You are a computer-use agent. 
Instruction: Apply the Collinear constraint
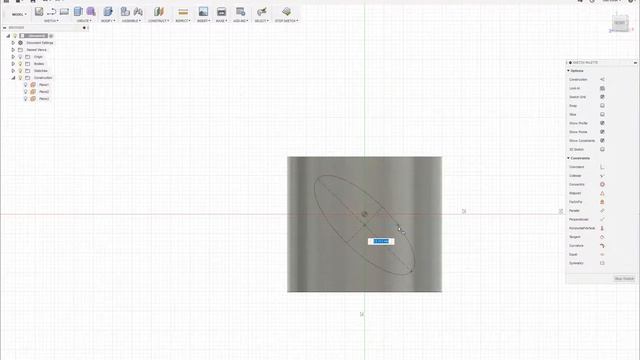[x=602, y=176]
